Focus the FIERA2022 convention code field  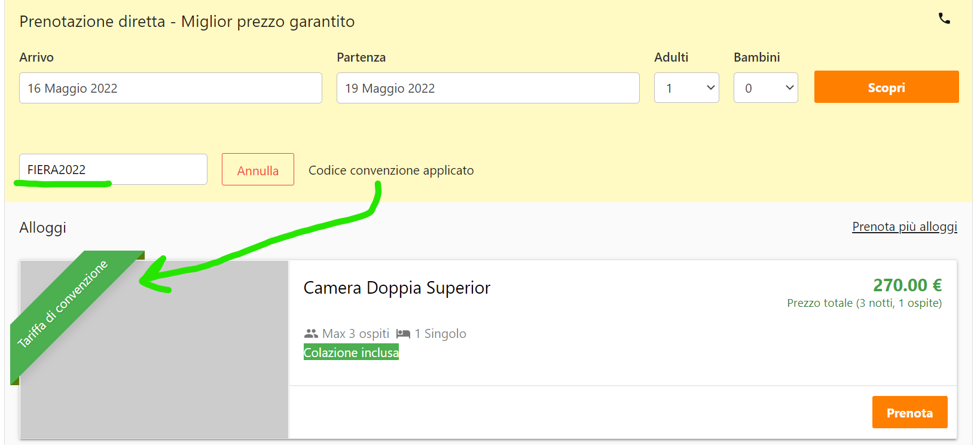(113, 169)
